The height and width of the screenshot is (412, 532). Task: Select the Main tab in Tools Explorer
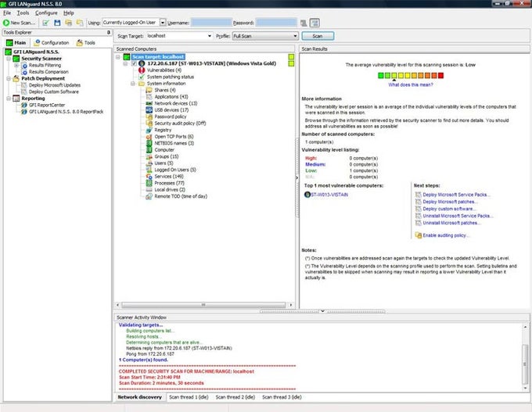[x=16, y=43]
